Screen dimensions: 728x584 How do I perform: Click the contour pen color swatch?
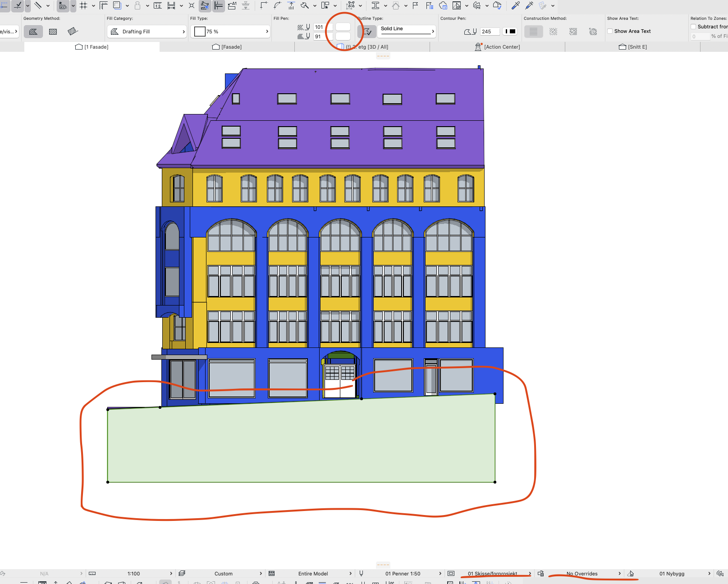coord(510,32)
